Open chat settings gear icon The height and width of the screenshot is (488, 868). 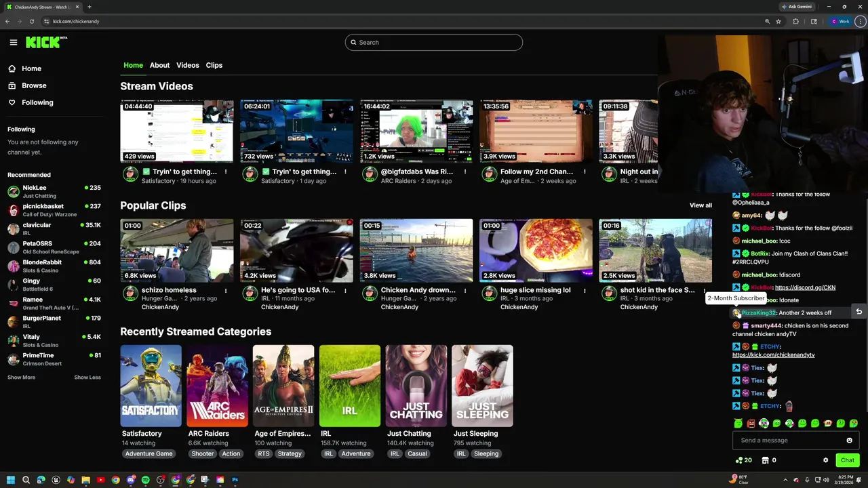tap(825, 460)
